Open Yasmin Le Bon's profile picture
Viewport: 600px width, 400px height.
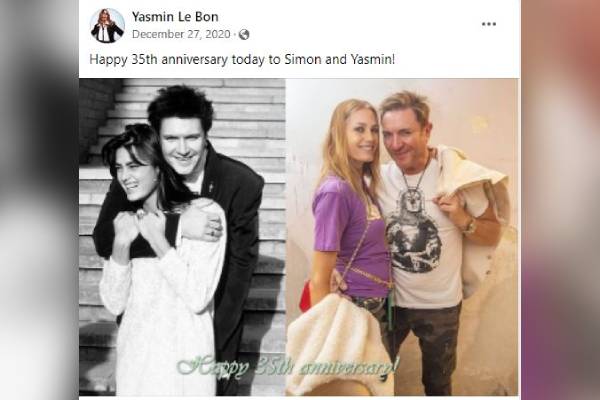coord(108,26)
